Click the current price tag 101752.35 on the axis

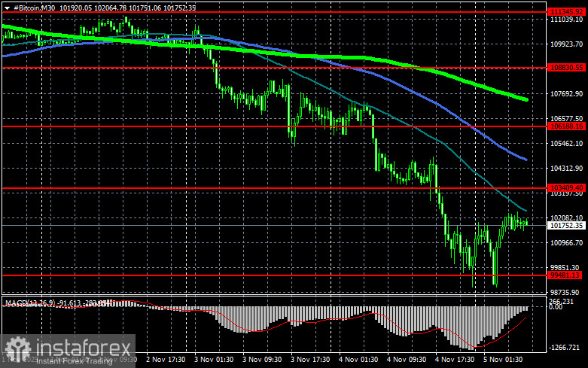[x=566, y=225]
